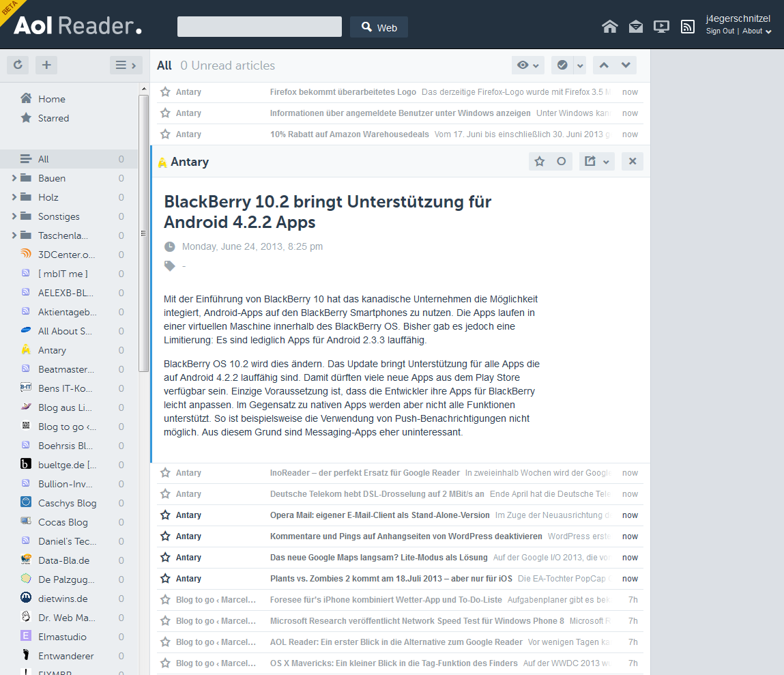Screen dimensions: 784x675
Task: Toggle read/unread circle on open article
Action: click(562, 161)
